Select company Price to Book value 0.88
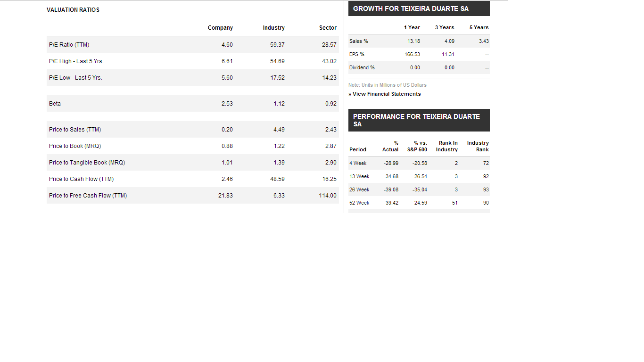This screenshot has width=644, height=362. click(227, 146)
